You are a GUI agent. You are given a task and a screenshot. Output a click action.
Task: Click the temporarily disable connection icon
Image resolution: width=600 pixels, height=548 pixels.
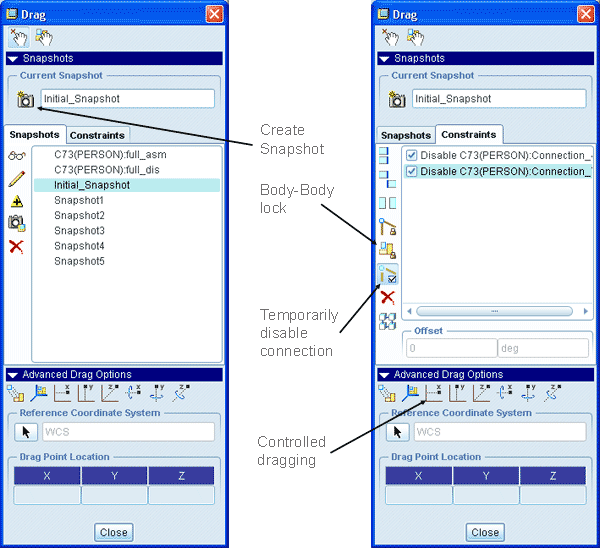point(388,274)
